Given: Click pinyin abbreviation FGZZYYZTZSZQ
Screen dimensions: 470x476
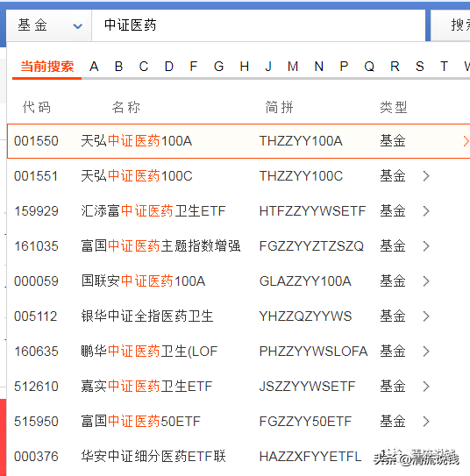Looking at the screenshot, I should [x=311, y=246].
